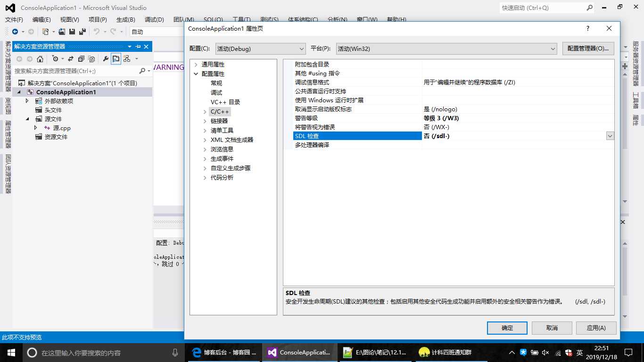The height and width of the screenshot is (362, 644).
Task: Open the Action Center notification icon
Action: point(628,352)
